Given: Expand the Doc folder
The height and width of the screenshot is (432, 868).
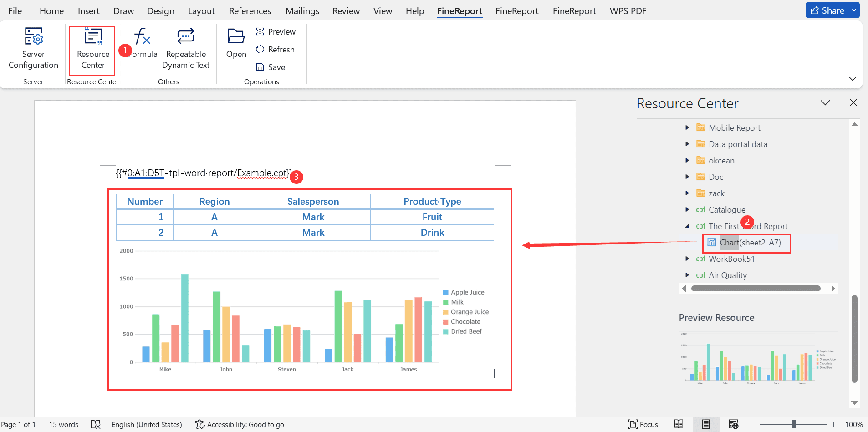Looking at the screenshot, I should click(x=687, y=177).
